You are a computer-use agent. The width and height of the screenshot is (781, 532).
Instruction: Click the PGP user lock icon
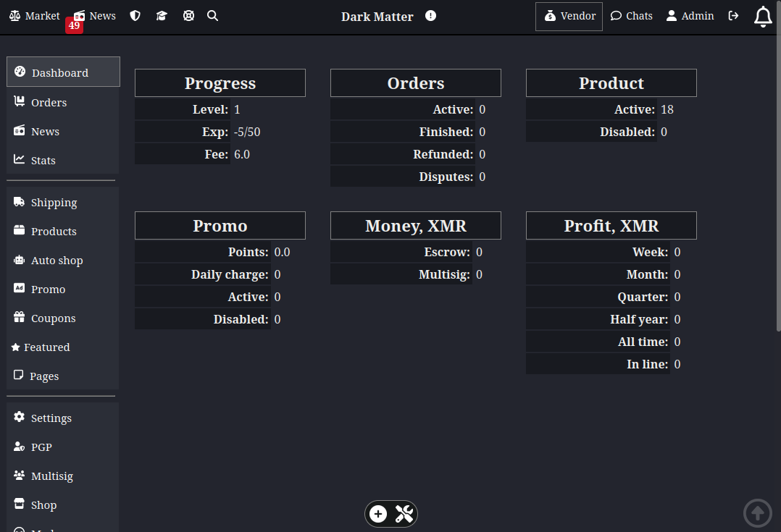pos(19,446)
